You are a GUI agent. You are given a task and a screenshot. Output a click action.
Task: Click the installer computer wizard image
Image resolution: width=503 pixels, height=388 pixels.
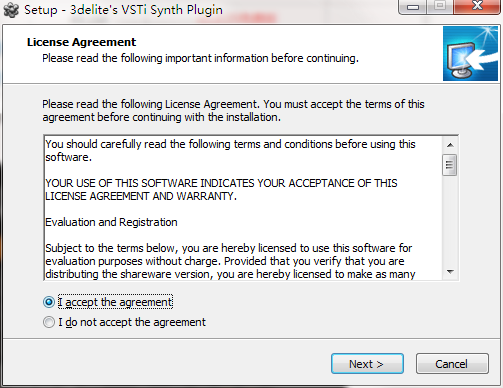(x=470, y=54)
